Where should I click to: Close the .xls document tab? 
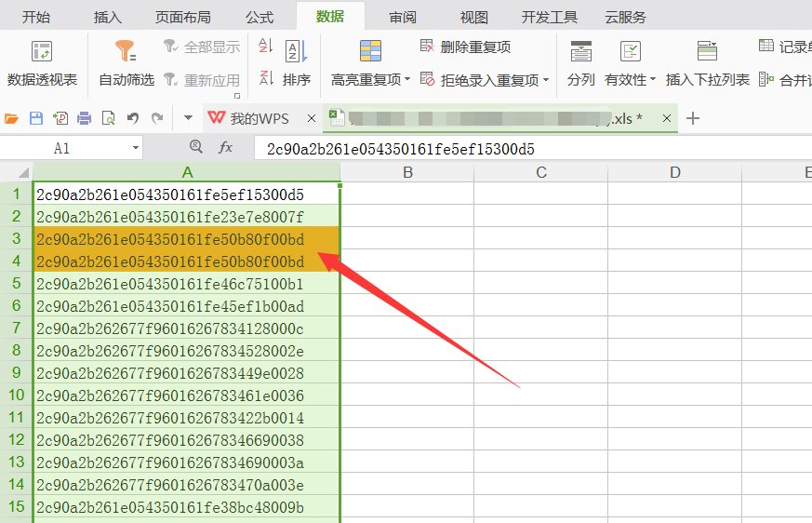tap(667, 119)
